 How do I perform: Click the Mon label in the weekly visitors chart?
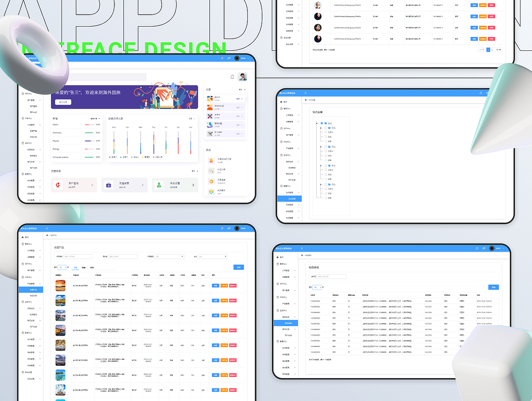tap(114, 127)
